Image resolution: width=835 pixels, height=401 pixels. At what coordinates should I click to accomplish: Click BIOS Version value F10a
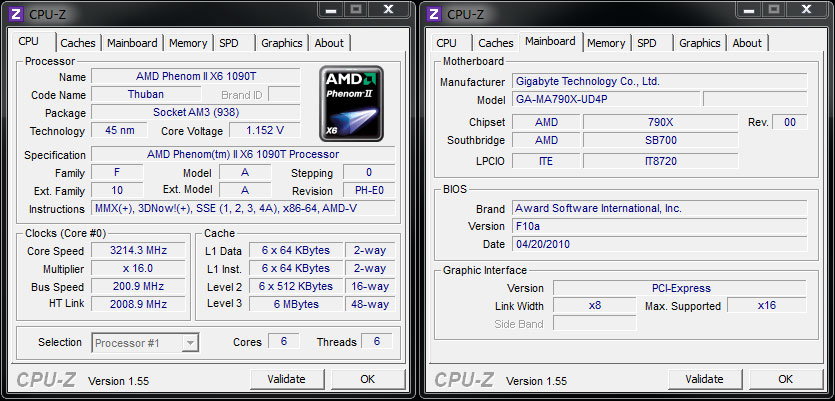click(660, 226)
